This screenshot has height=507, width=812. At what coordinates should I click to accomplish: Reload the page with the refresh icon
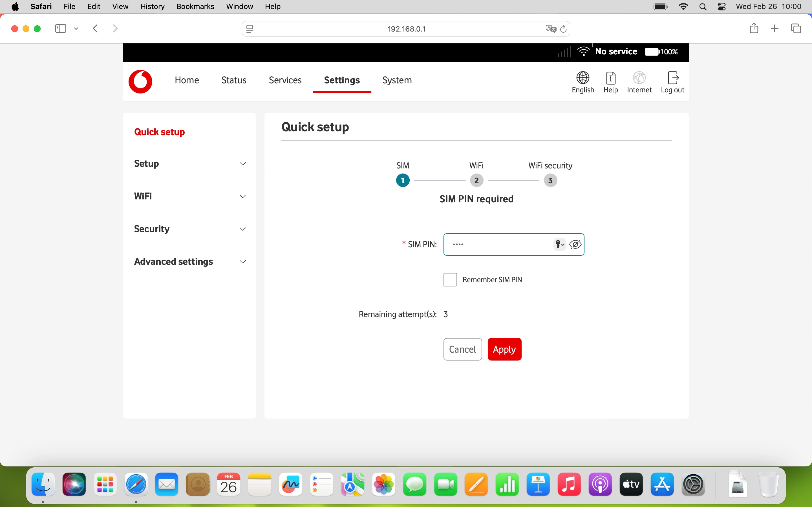point(564,29)
